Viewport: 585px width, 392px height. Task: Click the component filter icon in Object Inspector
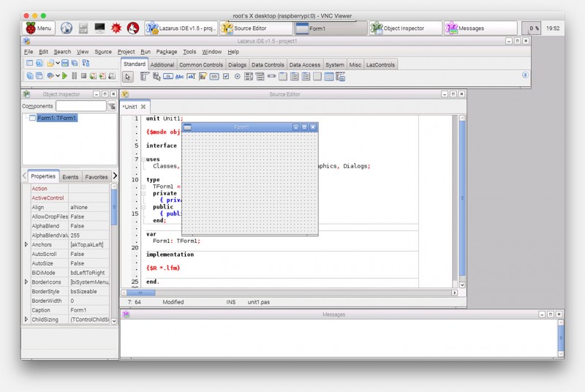click(112, 106)
